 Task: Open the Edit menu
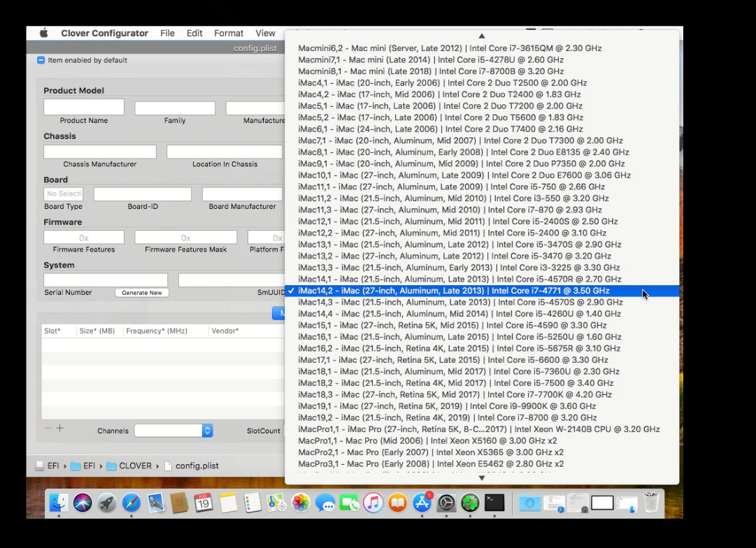194,34
